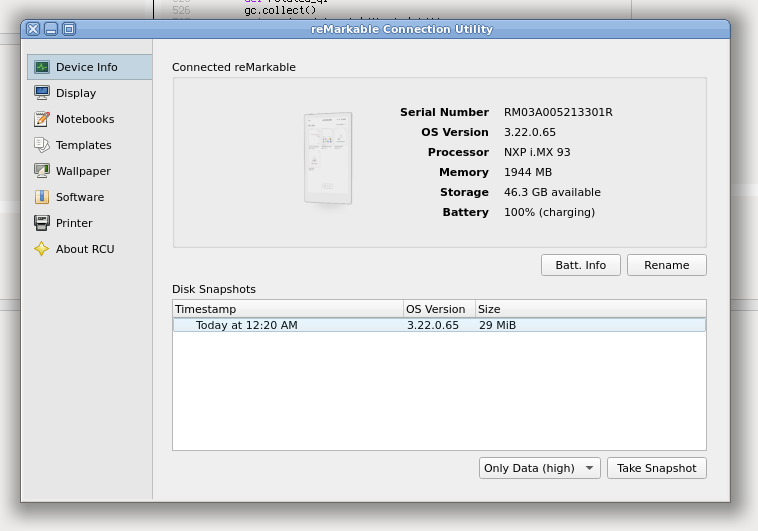758x531 pixels.
Task: Click the reMarkable tablet thumbnail image
Action: (x=328, y=158)
